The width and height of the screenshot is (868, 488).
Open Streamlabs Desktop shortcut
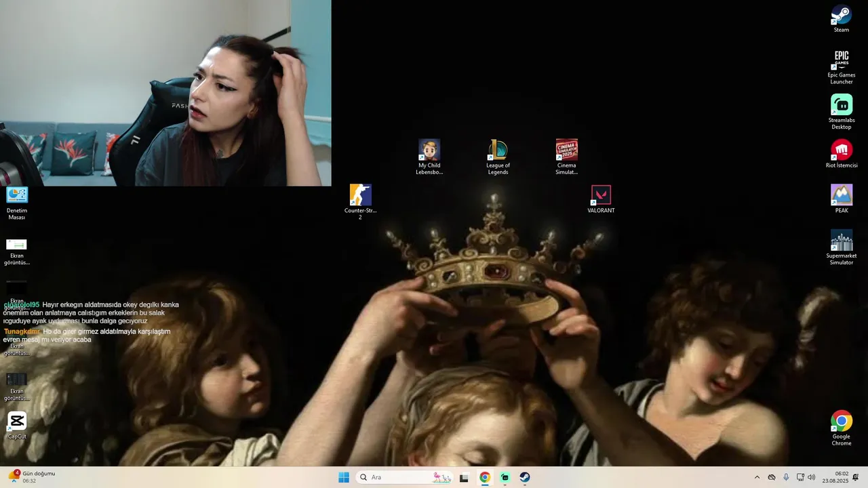[842, 112]
